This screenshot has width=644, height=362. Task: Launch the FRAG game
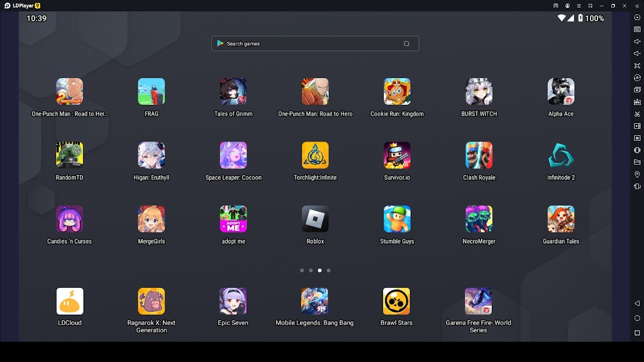pyautogui.click(x=151, y=92)
